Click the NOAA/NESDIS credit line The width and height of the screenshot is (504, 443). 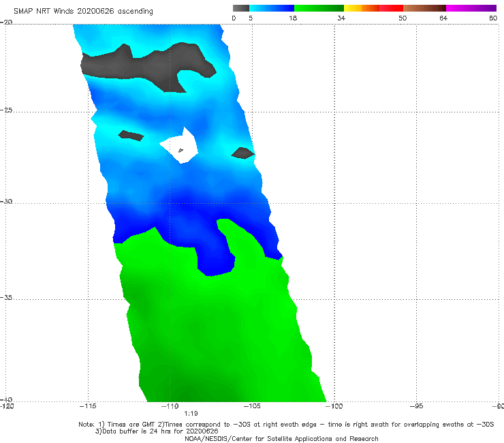point(281,438)
